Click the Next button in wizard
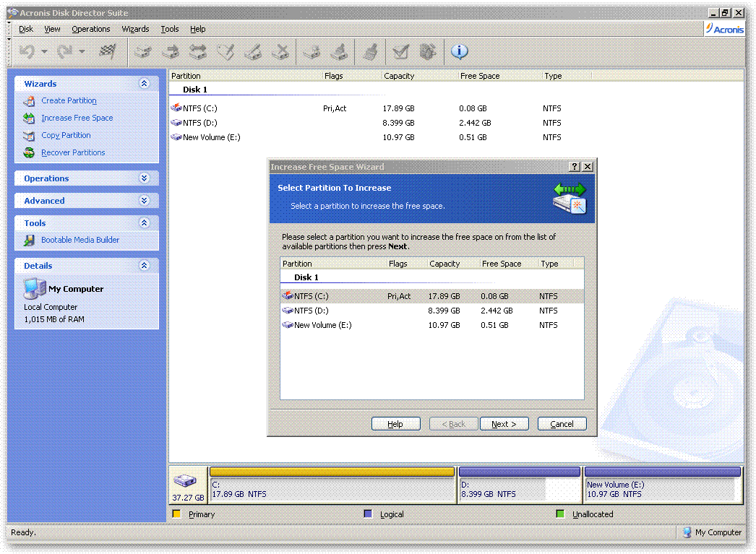756x554 pixels. point(504,424)
